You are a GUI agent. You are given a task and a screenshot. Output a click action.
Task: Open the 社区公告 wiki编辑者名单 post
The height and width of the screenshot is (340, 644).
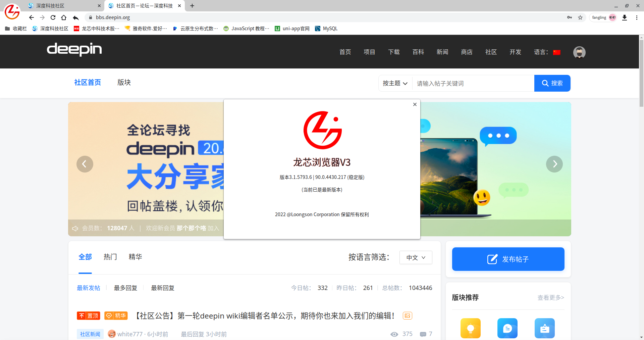265,316
